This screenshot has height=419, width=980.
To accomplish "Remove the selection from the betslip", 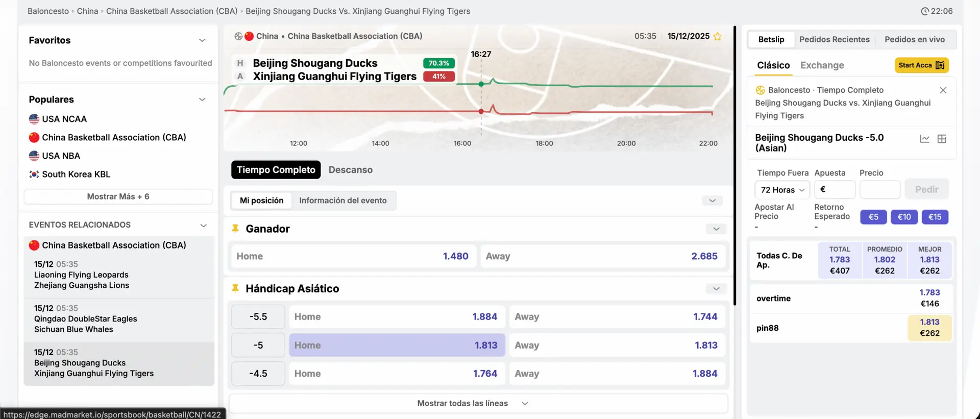I will 943,90.
